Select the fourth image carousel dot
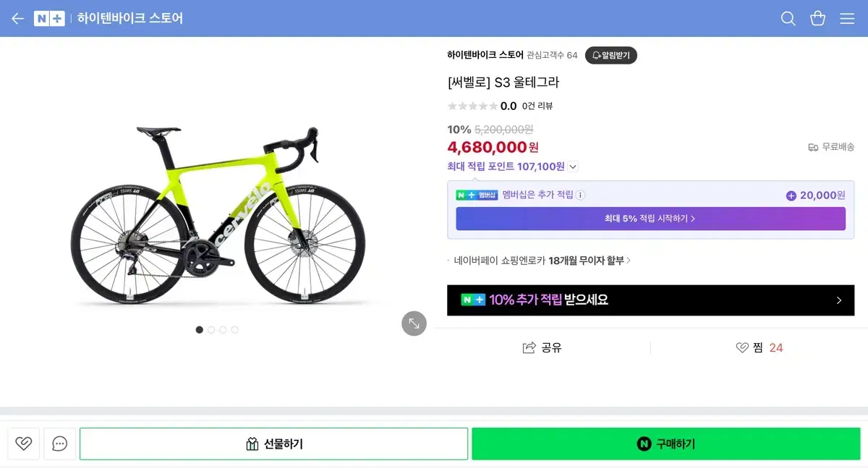This screenshot has width=868, height=469. (235, 330)
